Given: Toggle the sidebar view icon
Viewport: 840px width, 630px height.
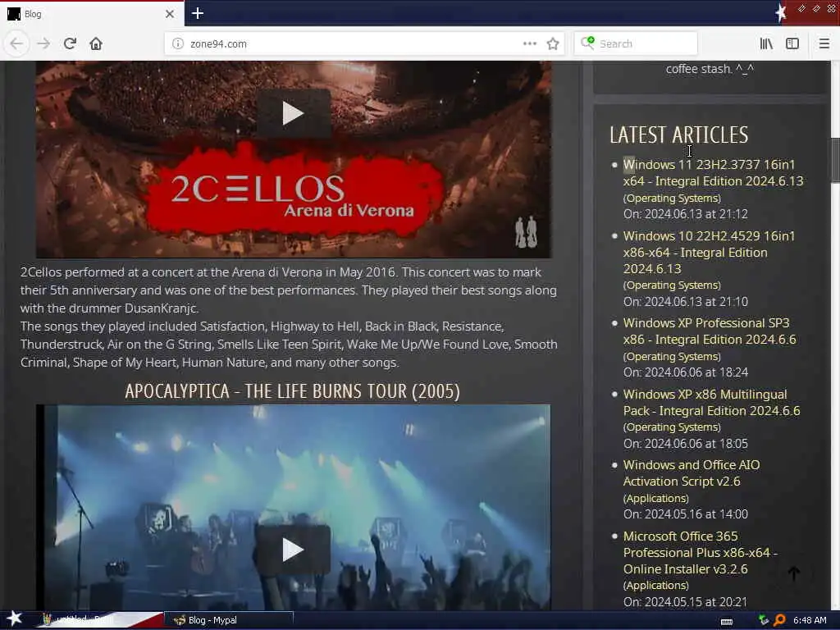Looking at the screenshot, I should [x=792, y=43].
